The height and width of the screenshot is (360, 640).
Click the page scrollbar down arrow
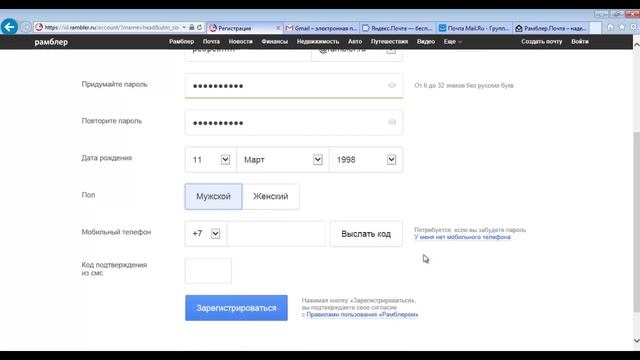636,341
